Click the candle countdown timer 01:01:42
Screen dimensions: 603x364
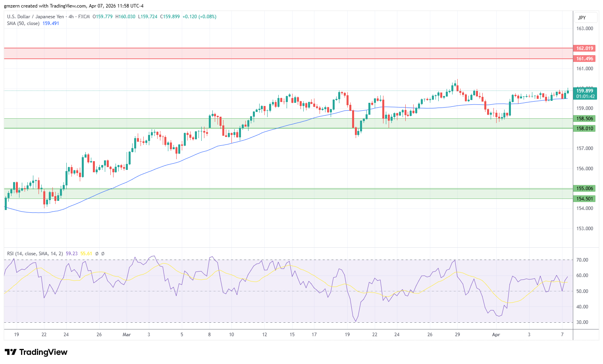point(585,96)
